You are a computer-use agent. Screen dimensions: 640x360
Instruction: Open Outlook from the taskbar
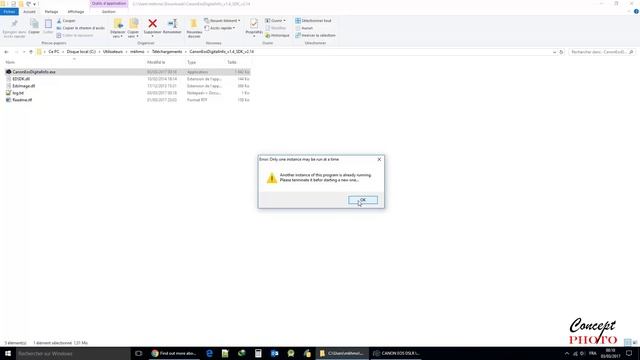click(x=274, y=353)
